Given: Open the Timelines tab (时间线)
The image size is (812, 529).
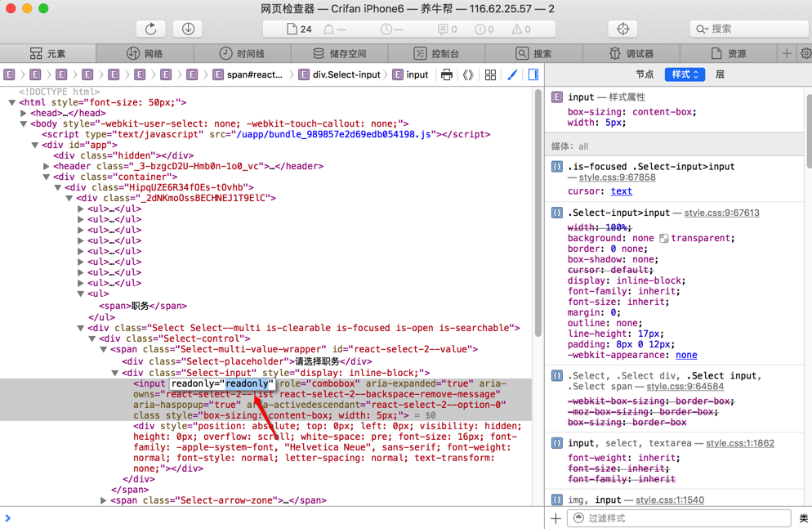Looking at the screenshot, I should (x=242, y=53).
